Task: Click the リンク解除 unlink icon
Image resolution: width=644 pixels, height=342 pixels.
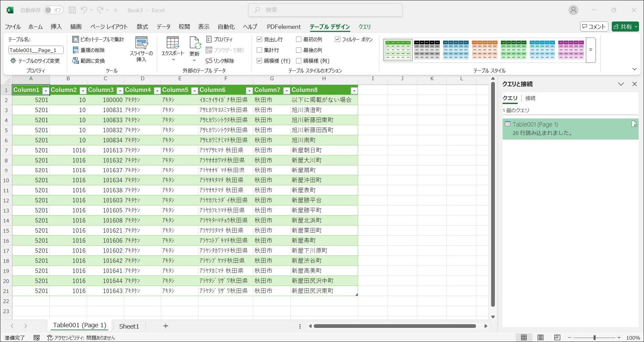Action: coord(209,61)
